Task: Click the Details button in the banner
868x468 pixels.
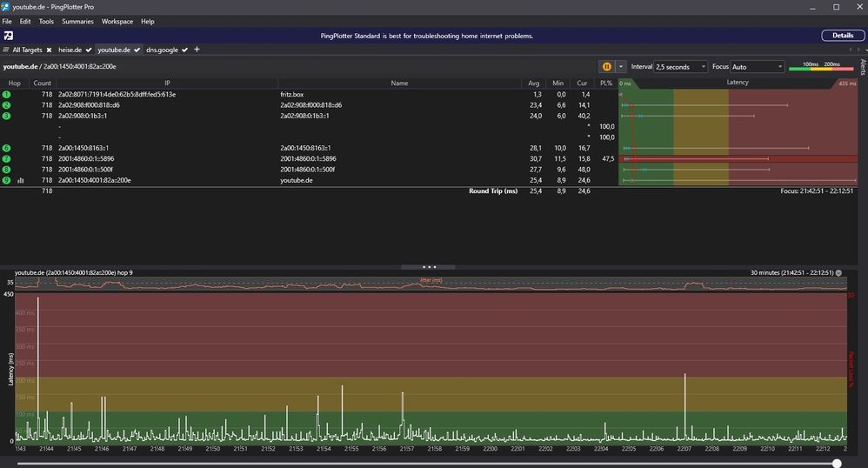Action: [843, 36]
